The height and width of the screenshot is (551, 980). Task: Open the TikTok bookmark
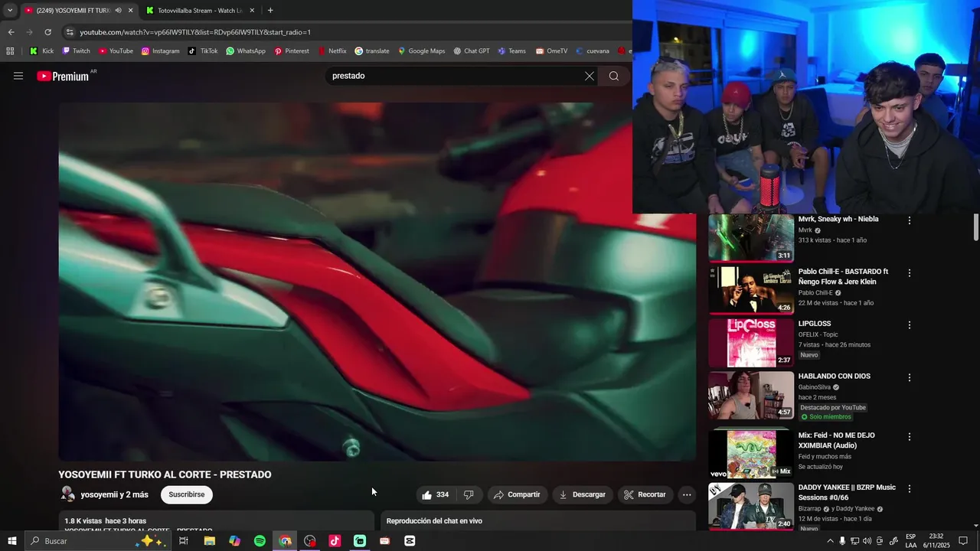[202, 51]
